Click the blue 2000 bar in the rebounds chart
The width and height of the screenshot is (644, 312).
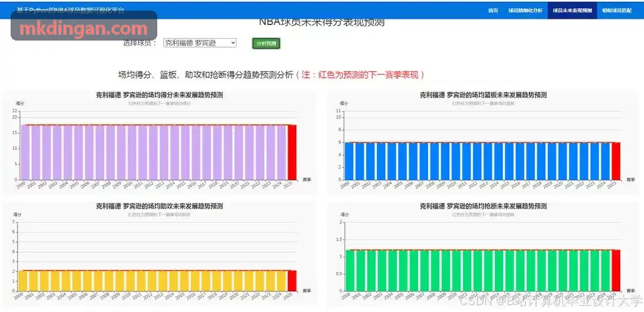(349, 161)
